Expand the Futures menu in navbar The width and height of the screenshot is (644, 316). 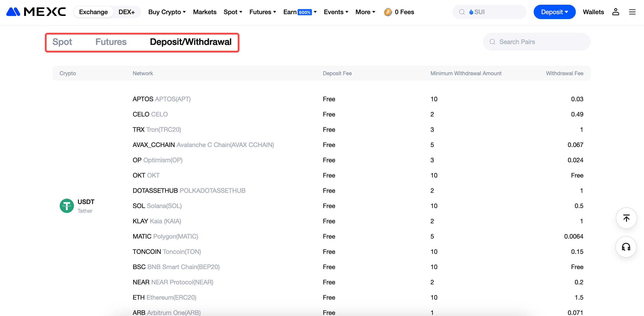[263, 12]
